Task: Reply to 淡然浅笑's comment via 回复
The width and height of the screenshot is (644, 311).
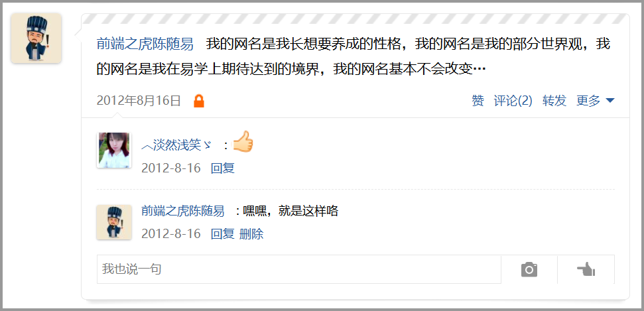Action: 223,168
